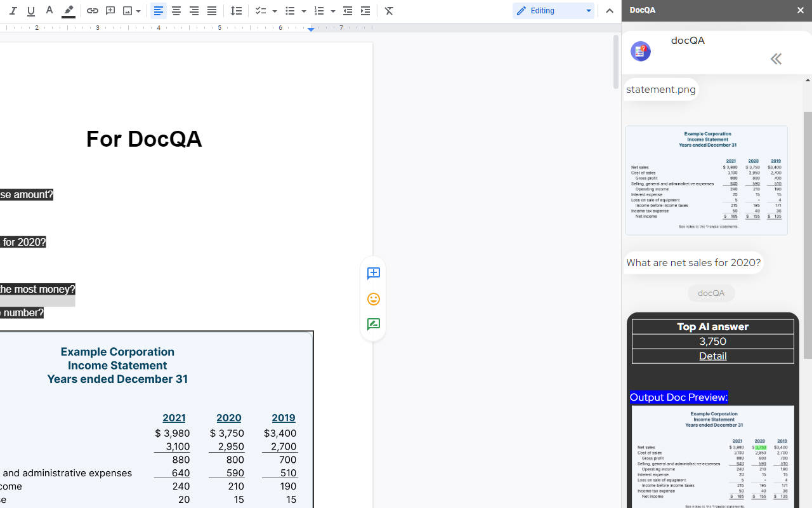The width and height of the screenshot is (812, 508).
Task: Increase the paragraph indent
Action: (x=365, y=11)
